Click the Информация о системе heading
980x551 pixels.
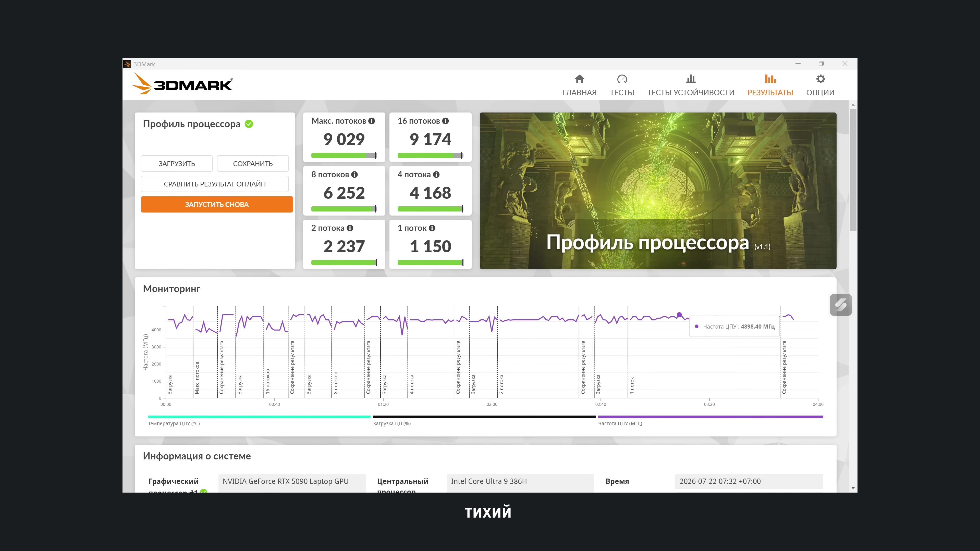197,456
